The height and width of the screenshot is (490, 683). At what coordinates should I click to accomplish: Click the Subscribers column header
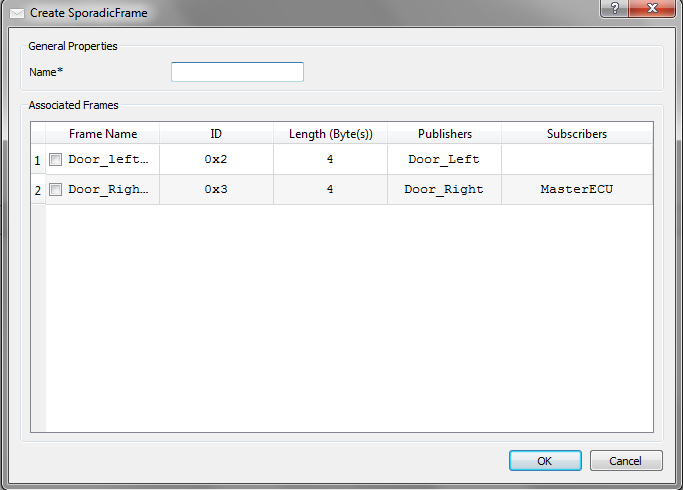click(577, 134)
